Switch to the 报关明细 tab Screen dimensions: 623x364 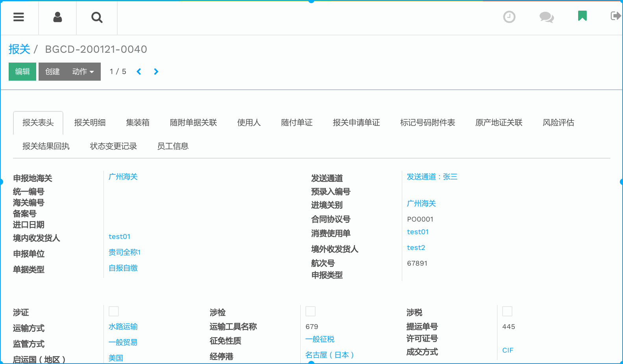pyautogui.click(x=90, y=123)
